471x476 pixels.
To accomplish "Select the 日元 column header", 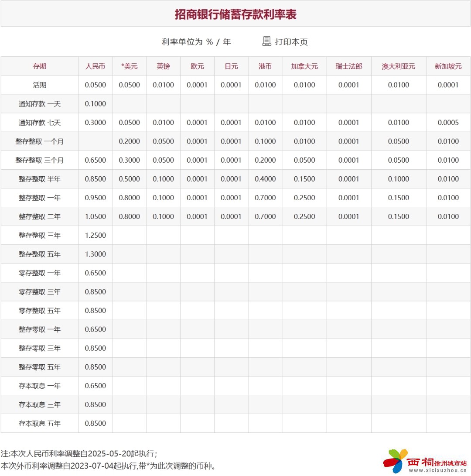I will click(x=231, y=66).
